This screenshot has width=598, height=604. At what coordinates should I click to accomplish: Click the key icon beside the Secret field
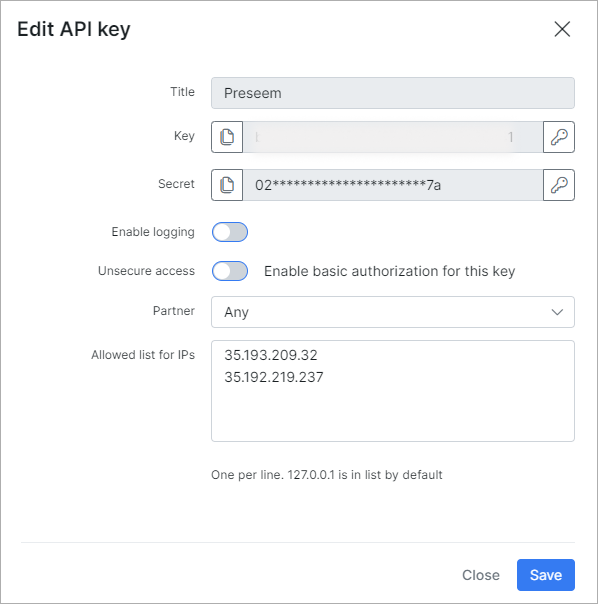[x=559, y=185]
